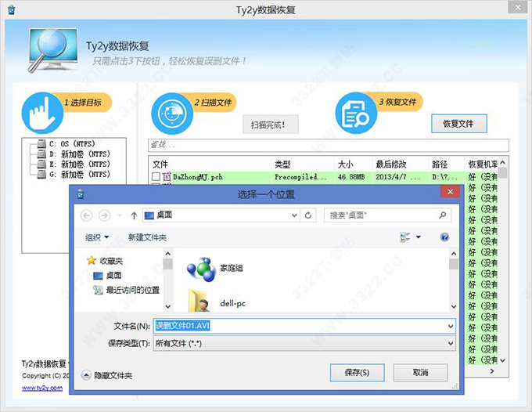Screen dimensions: 532x412
Task: Sort by the 文件 column header
Action: pos(210,164)
